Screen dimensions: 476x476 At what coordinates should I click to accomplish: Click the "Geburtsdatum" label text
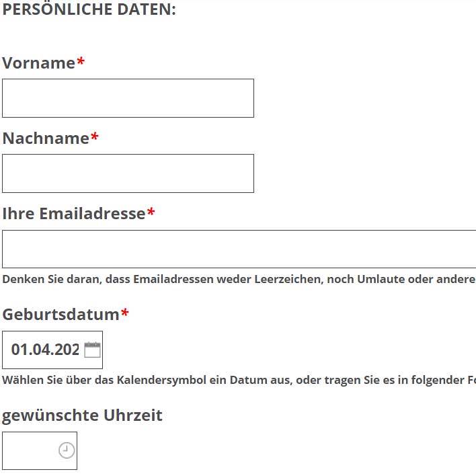61,315
